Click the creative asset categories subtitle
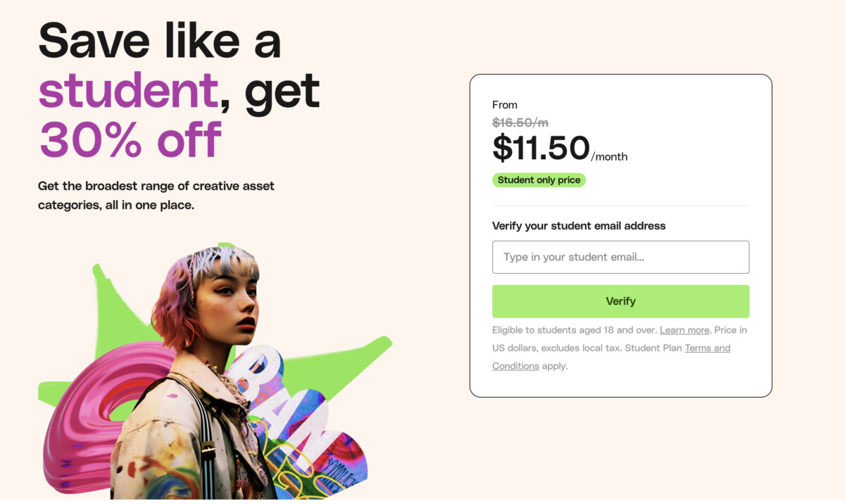Screen dimensions: 845x504 point(156,196)
